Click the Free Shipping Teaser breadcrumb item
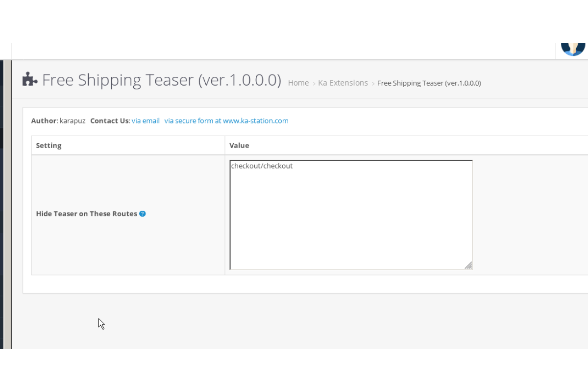 pyautogui.click(x=429, y=83)
